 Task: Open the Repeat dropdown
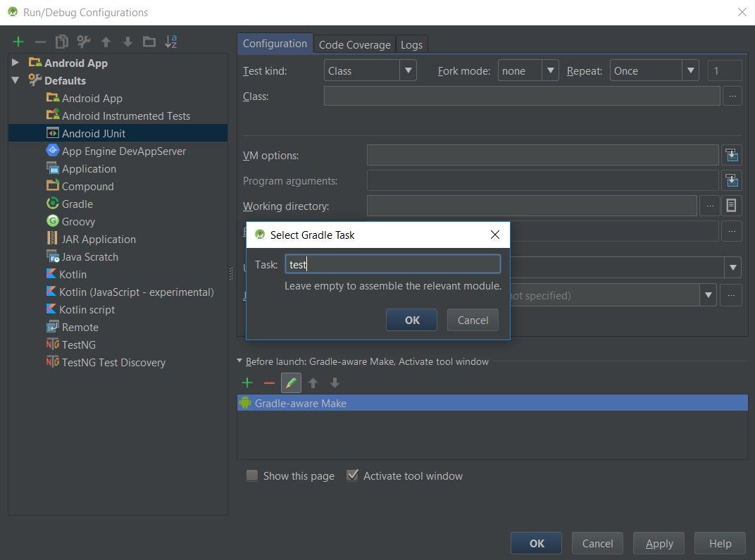(x=690, y=70)
